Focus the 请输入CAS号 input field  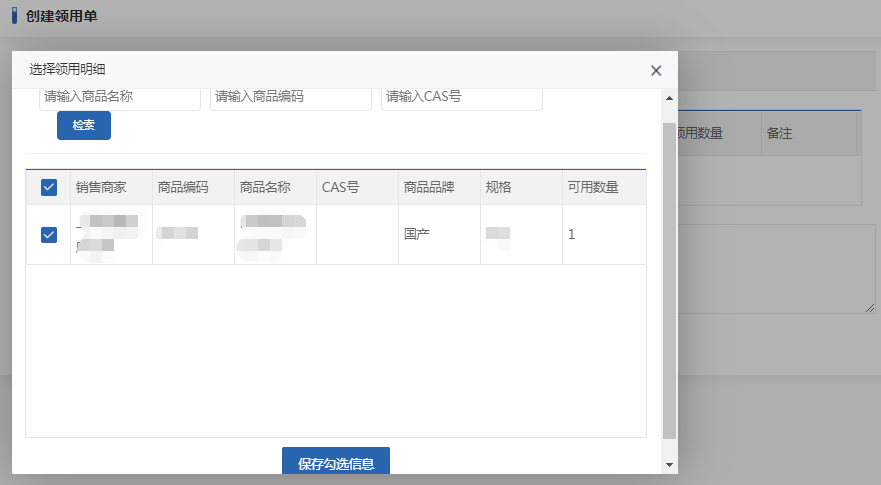(461, 97)
